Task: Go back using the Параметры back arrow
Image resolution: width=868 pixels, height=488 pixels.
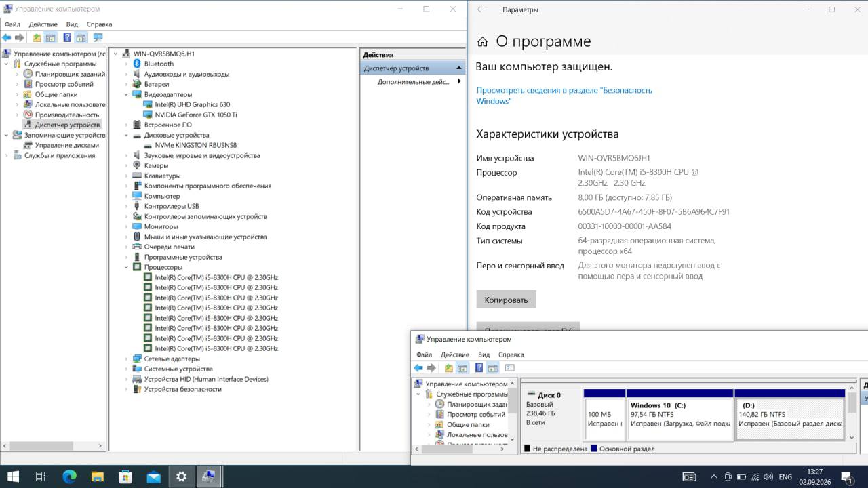Action: (x=481, y=9)
